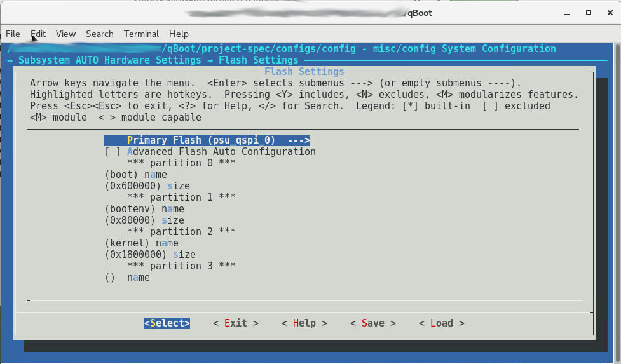Open the View menu

pyautogui.click(x=65, y=34)
